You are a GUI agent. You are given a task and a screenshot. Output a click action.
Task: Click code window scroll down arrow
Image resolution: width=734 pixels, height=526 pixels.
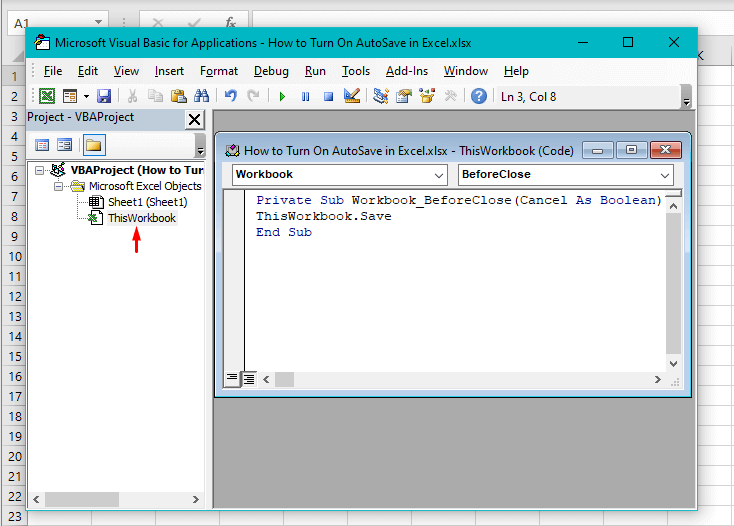673,364
